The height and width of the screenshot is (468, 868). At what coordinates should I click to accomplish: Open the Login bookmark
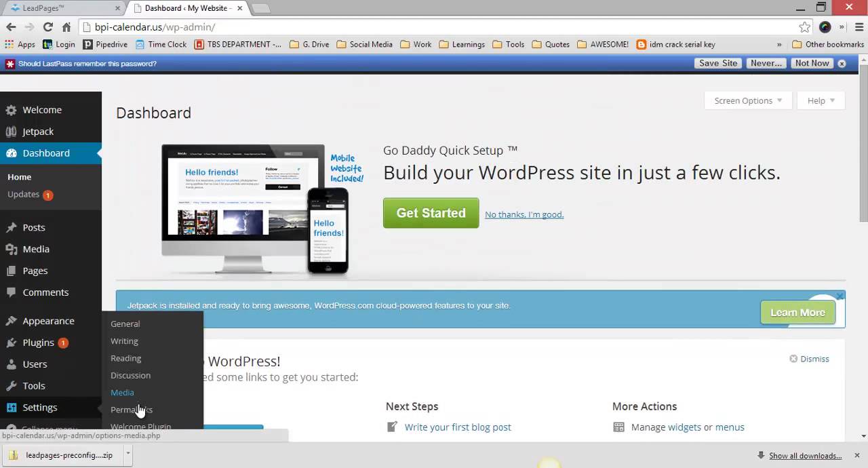(x=59, y=44)
